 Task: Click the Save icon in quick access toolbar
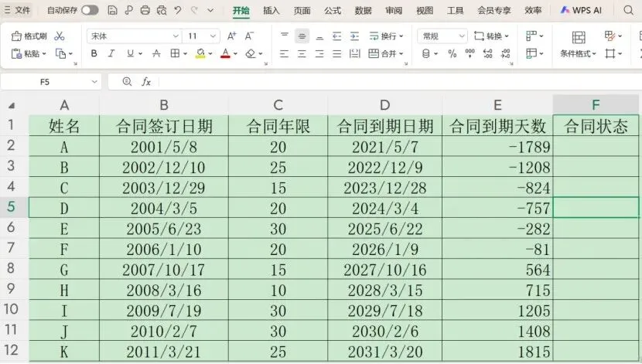coord(112,10)
